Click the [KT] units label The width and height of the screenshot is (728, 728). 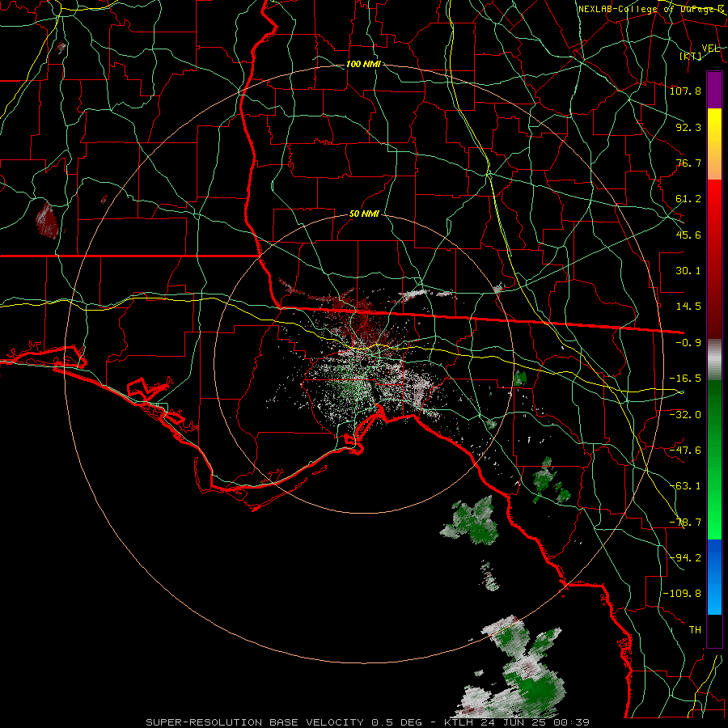(691, 56)
